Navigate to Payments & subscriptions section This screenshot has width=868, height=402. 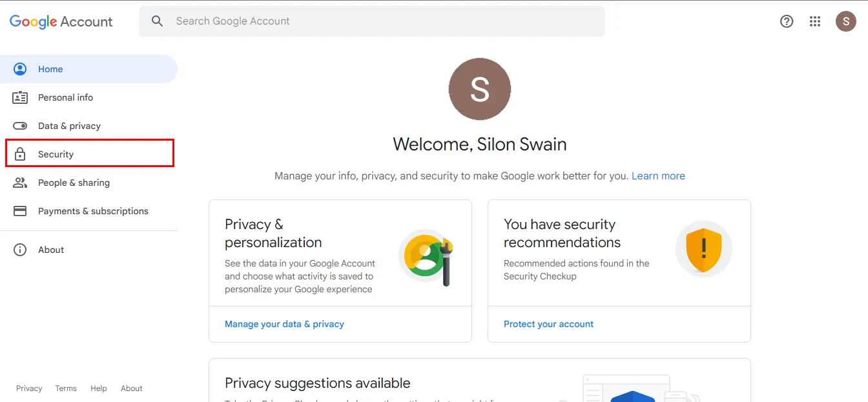point(92,210)
